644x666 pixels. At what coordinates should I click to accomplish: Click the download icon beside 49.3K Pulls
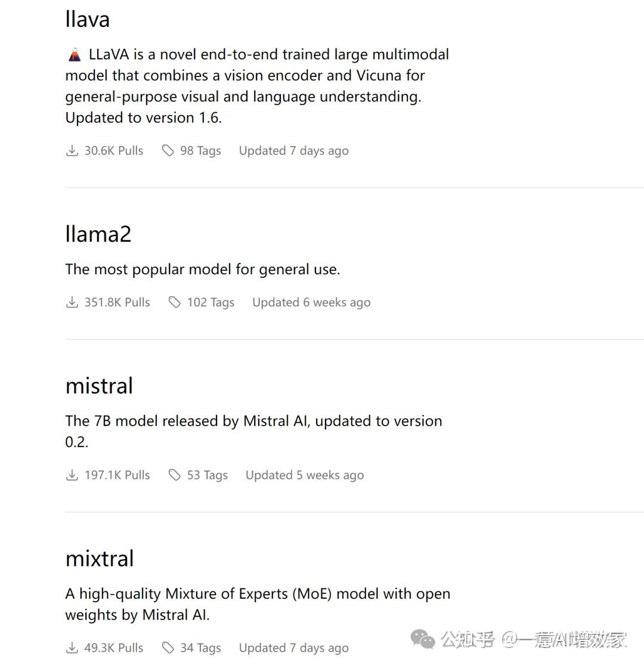(x=72, y=648)
